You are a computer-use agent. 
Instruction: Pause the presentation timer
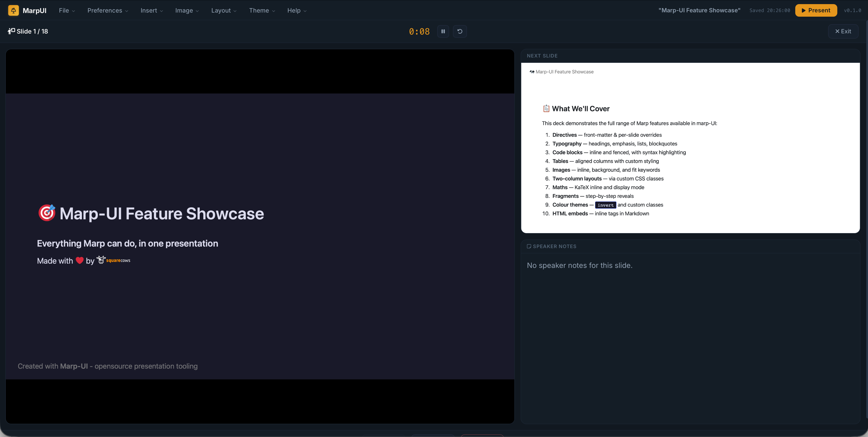point(443,31)
